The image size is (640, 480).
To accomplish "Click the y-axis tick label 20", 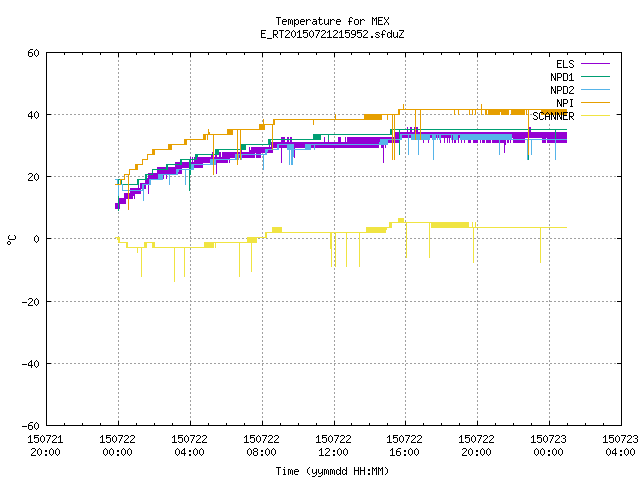I will coord(33,177).
